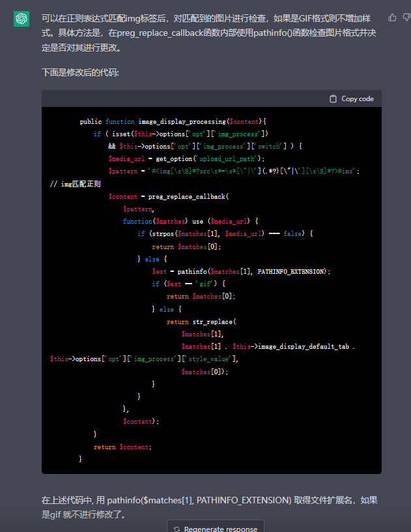Click the Regenerate response button text
411x532 pixels.
pyautogui.click(x=220, y=529)
